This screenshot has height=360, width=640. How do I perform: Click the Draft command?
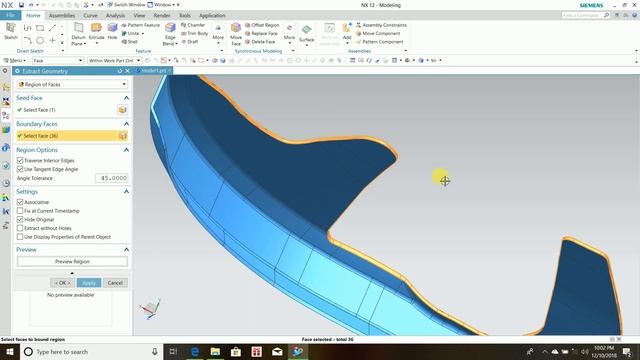point(190,42)
